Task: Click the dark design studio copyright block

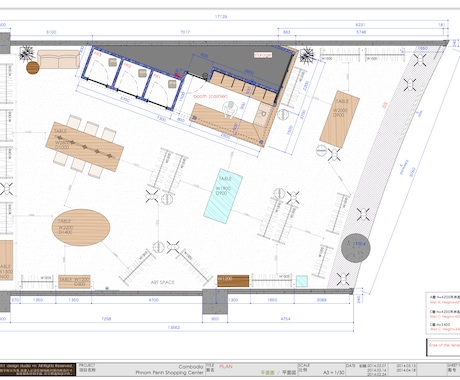Action: [x=38, y=370]
